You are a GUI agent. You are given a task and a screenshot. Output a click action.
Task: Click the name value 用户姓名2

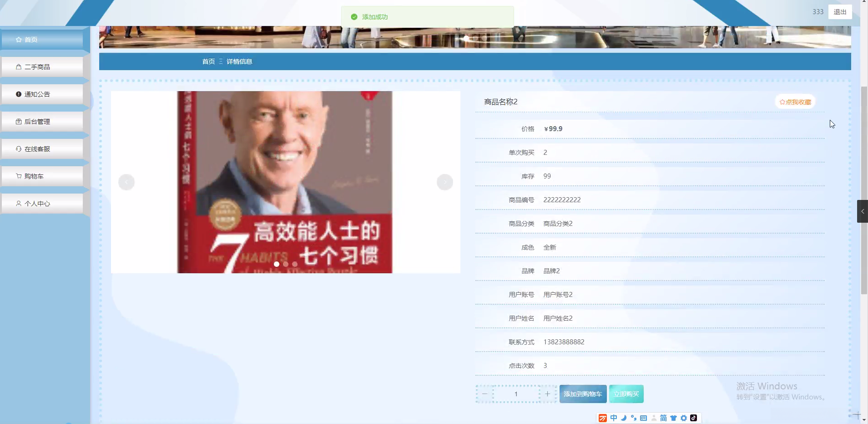[558, 318]
